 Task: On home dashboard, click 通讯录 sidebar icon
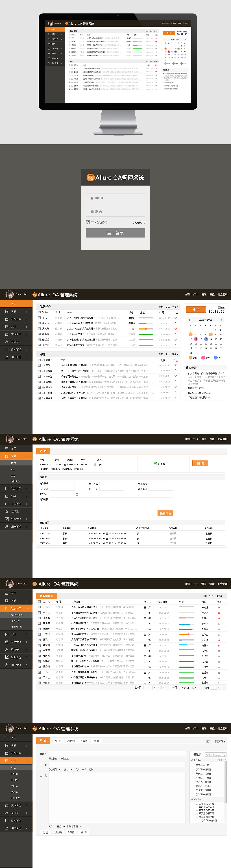pos(7,342)
